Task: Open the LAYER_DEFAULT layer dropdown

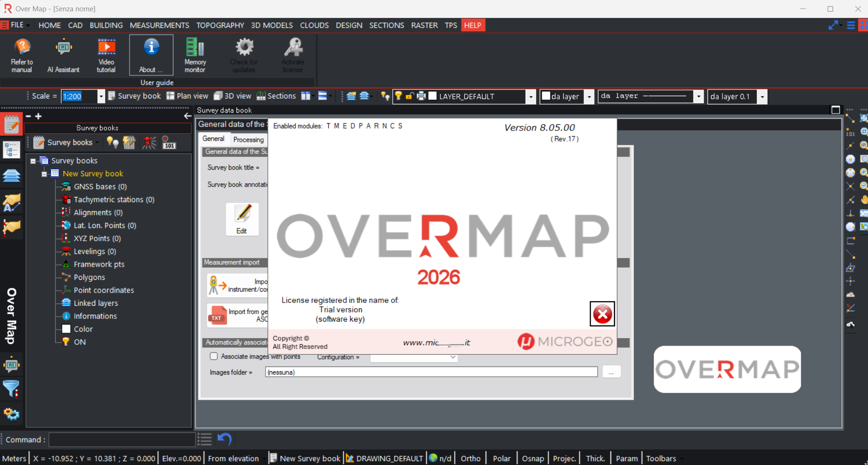Action: 531,96
